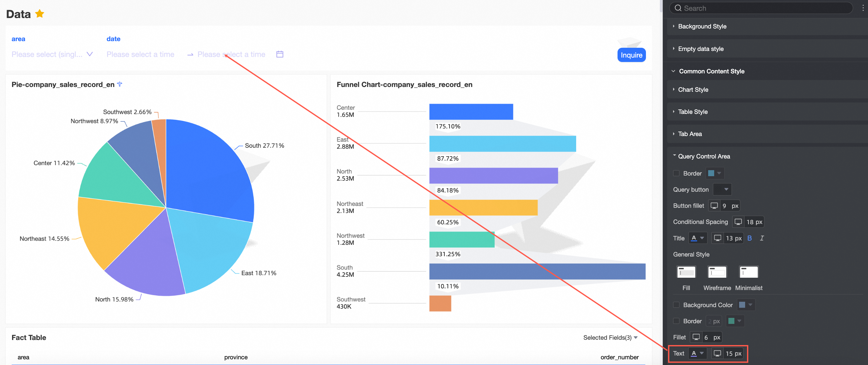Click the favorite star next to Data
Viewport: 868px width, 365px height.
coord(39,14)
